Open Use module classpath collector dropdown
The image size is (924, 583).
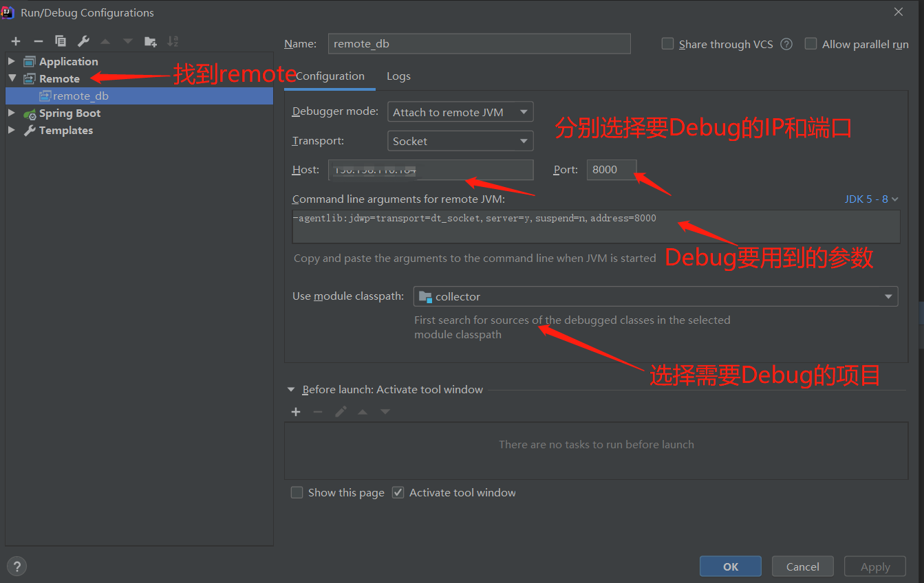point(656,296)
